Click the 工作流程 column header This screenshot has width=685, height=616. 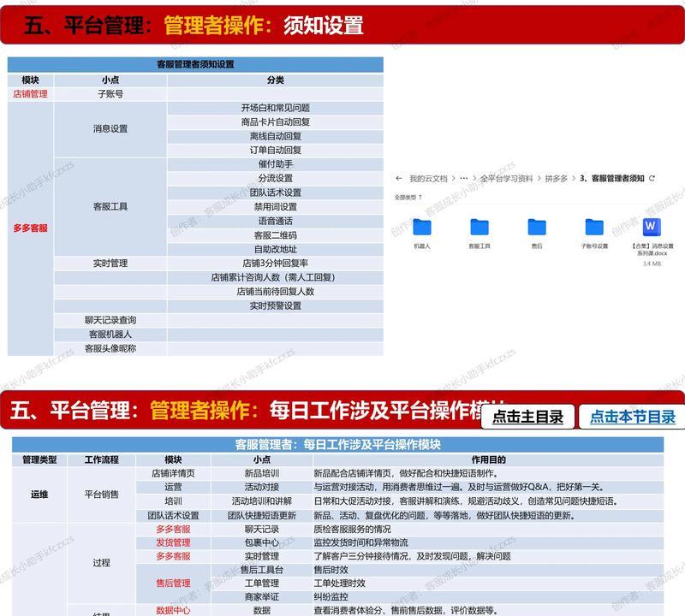pos(101,459)
